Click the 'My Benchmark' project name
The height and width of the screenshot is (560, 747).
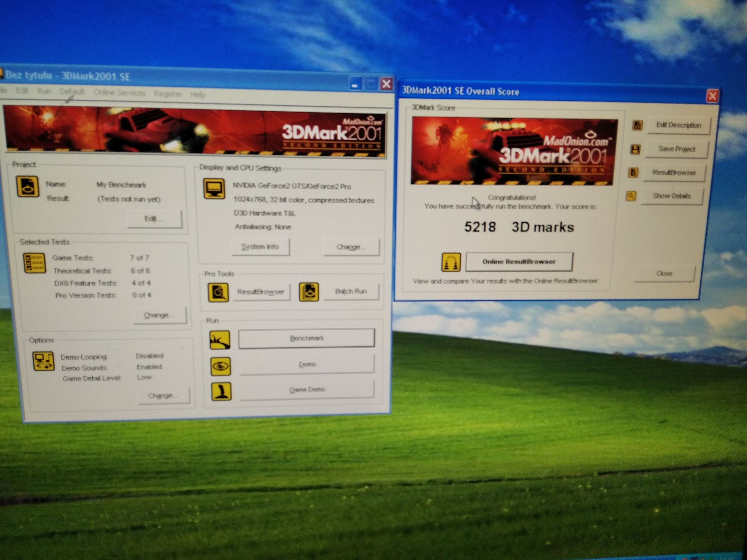point(121,184)
